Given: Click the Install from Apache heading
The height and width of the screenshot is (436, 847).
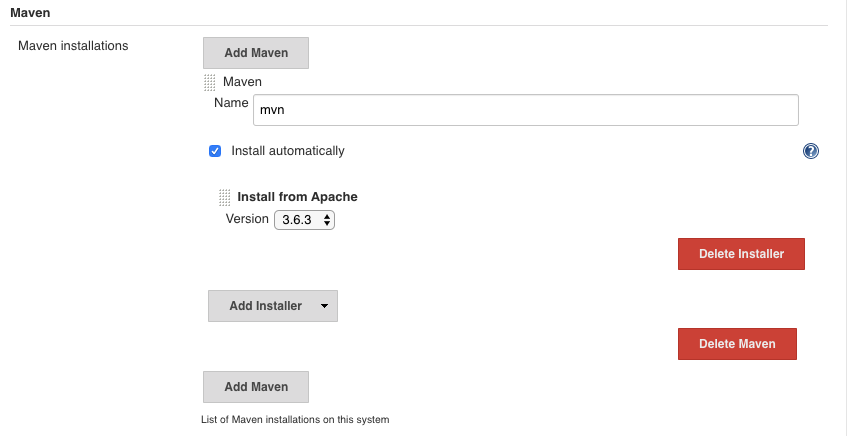Looking at the screenshot, I should (x=298, y=197).
